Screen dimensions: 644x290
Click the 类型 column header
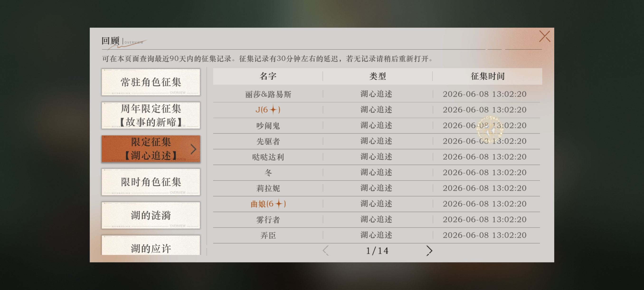pos(378,76)
